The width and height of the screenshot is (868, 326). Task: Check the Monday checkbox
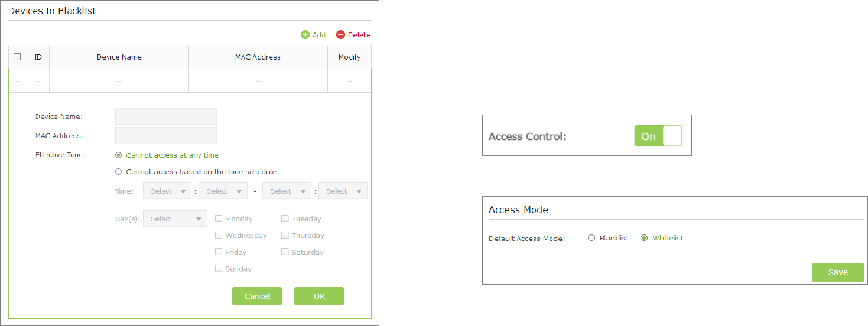[219, 219]
